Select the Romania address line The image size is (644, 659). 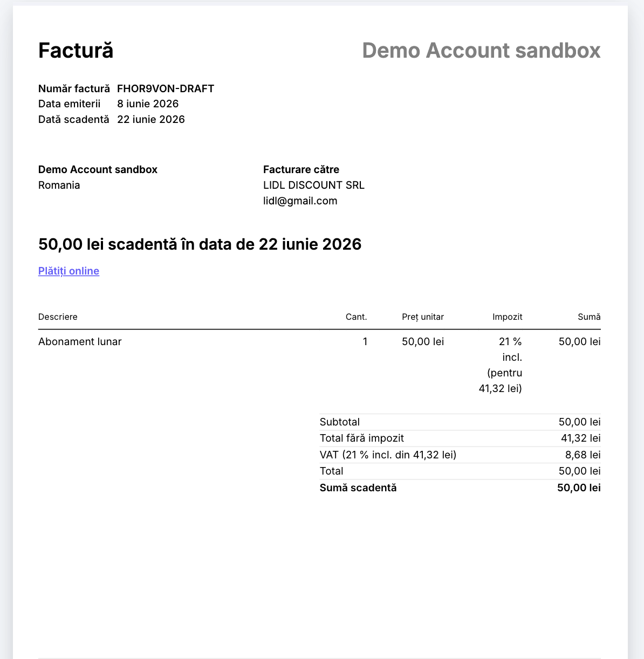click(59, 185)
